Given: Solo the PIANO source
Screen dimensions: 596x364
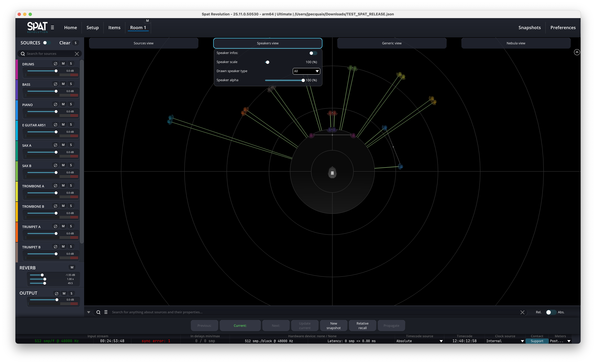Looking at the screenshot, I should pos(71,104).
